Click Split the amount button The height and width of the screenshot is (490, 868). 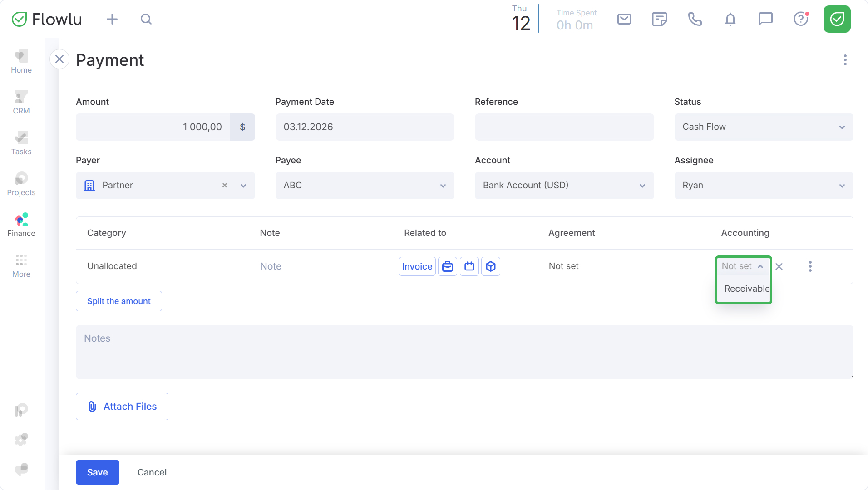[x=118, y=301]
